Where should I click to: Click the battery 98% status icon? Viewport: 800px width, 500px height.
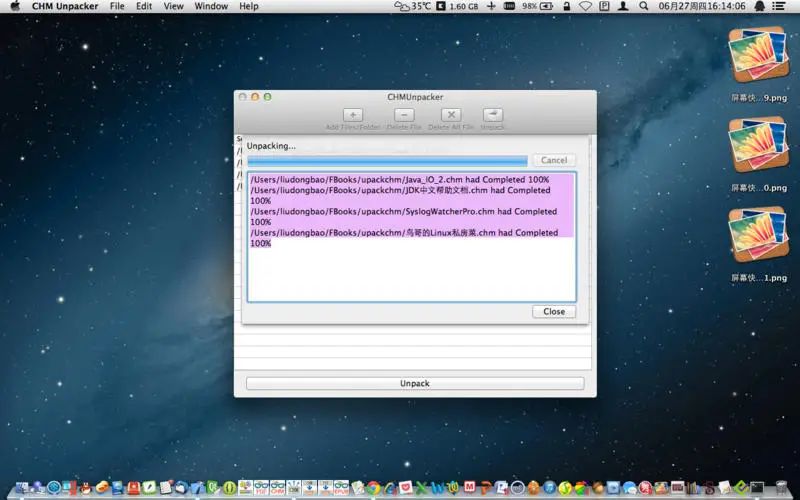click(x=538, y=6)
